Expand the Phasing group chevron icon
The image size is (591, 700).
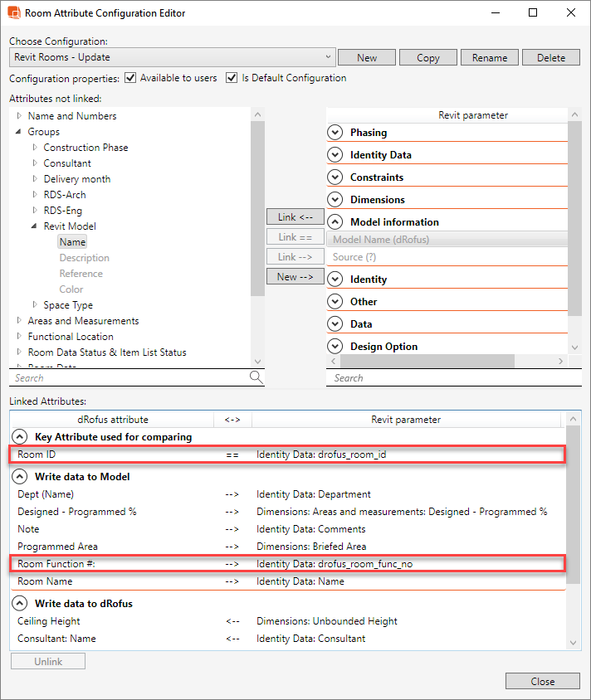[x=335, y=133]
